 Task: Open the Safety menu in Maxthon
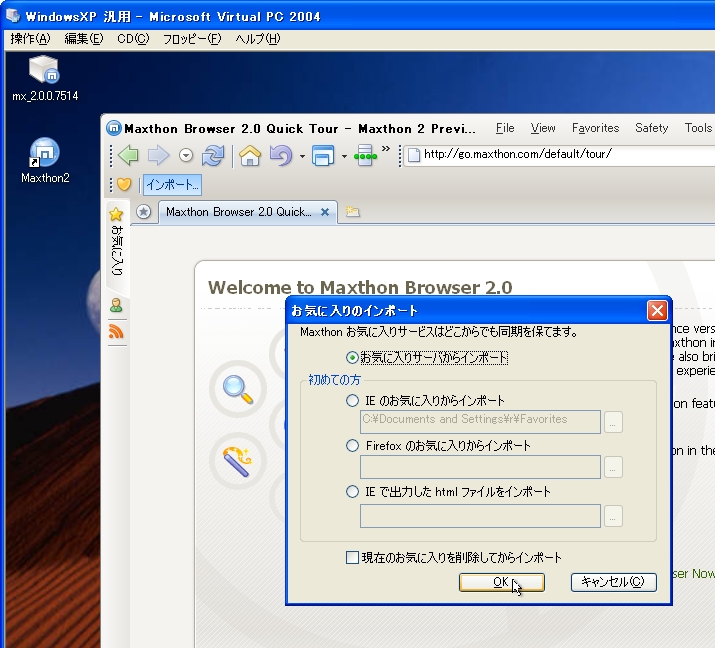click(652, 128)
